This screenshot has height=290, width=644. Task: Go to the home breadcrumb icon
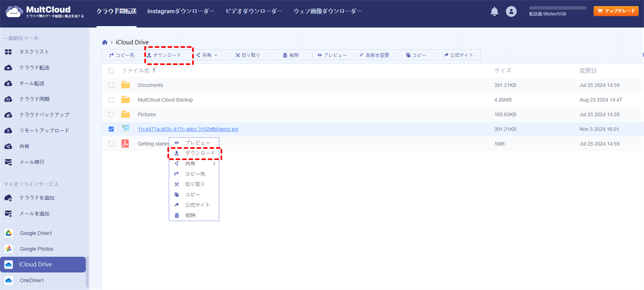tap(105, 42)
